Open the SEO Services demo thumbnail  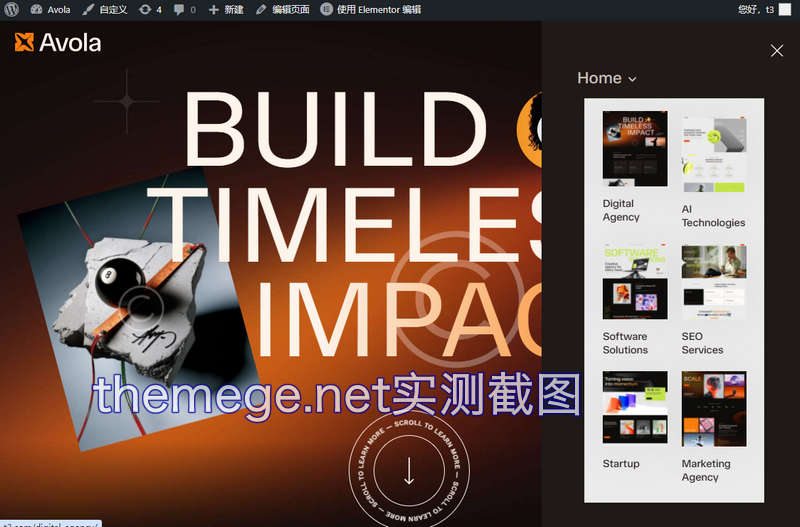[x=714, y=281]
